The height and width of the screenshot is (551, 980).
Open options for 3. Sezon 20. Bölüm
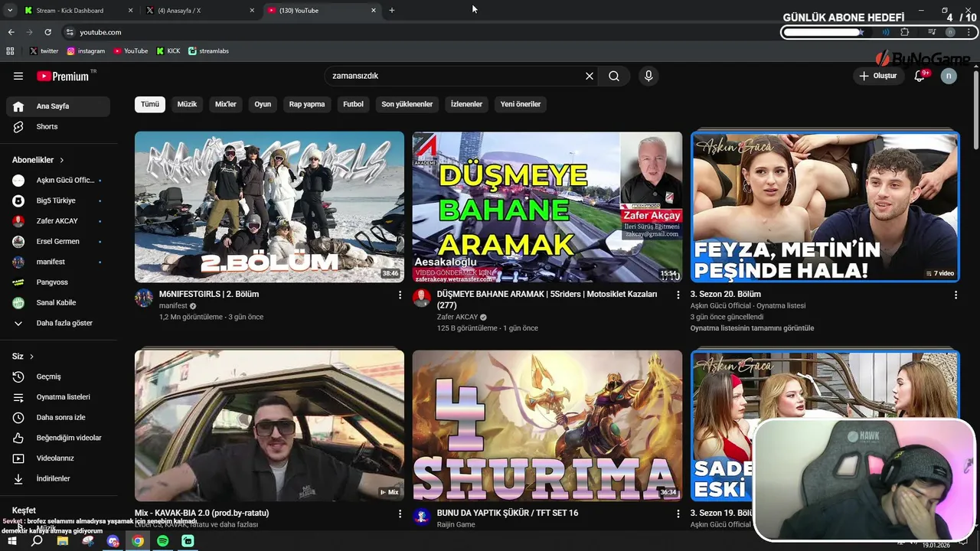click(x=955, y=295)
